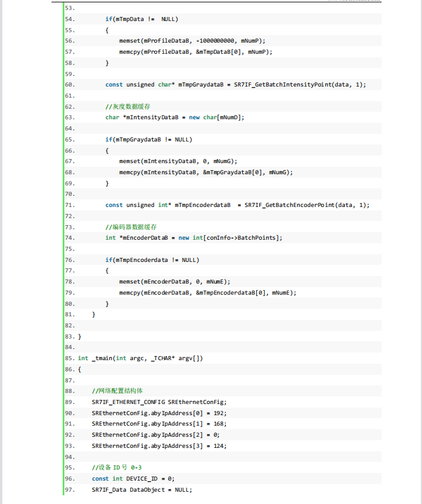Click the line 'abyIpAddress[1] = 168;'
The image size is (422, 504).
click(x=159, y=424)
